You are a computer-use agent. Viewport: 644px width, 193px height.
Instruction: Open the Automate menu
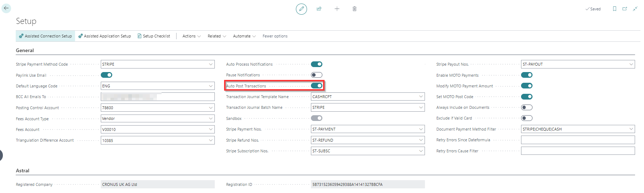click(244, 36)
